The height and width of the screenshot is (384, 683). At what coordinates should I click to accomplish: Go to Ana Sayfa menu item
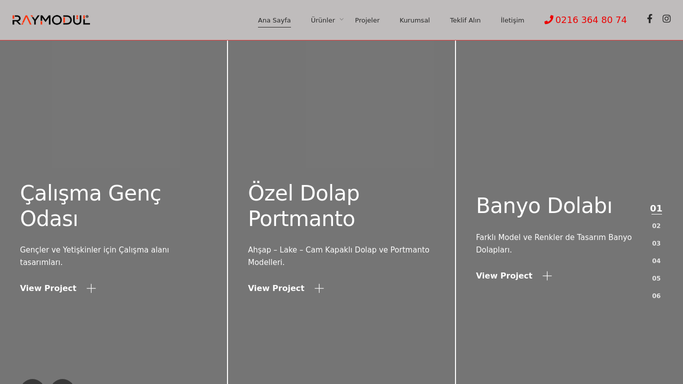tap(274, 20)
